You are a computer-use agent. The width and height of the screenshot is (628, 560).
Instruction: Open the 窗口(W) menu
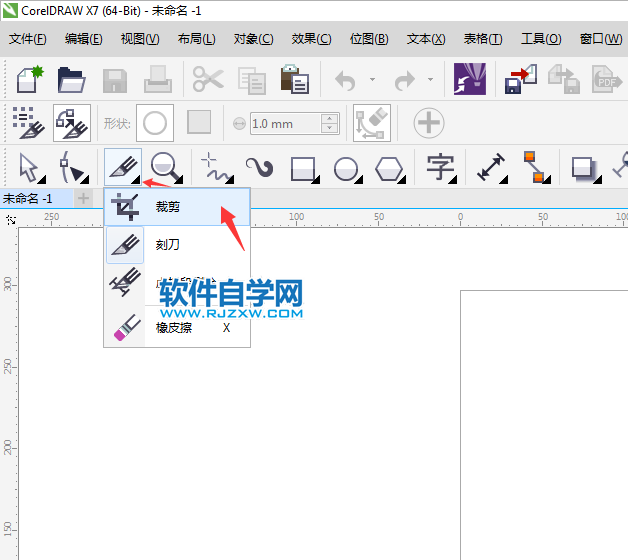[x=601, y=39]
